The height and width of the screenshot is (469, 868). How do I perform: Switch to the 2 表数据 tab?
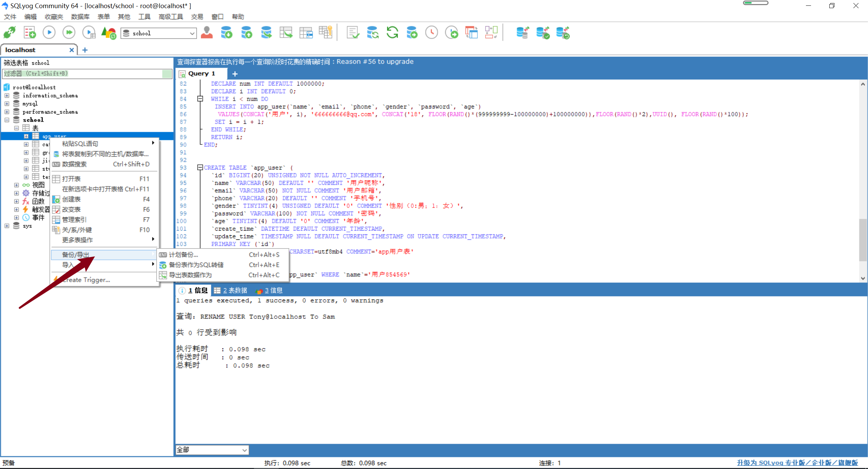point(231,291)
